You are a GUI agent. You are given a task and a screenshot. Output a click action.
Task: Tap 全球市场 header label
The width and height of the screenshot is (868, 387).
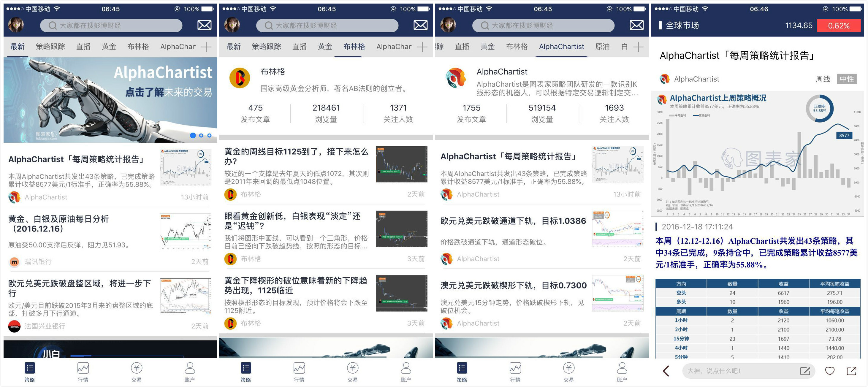pos(682,25)
